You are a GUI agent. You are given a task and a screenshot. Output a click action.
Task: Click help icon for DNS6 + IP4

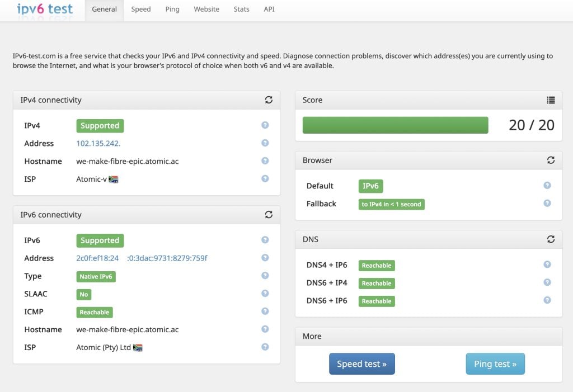pyautogui.click(x=547, y=282)
